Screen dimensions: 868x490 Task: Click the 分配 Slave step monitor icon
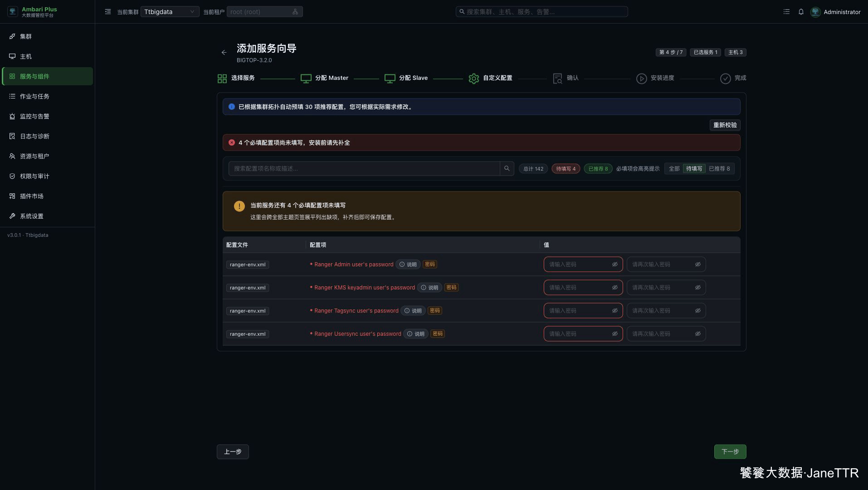tap(390, 78)
